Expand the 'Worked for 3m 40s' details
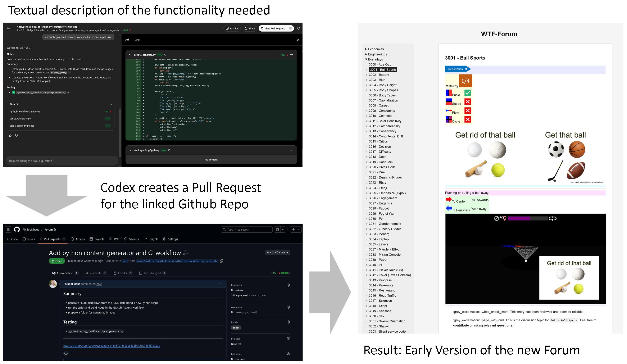Screen dimensions: 627x364 click(x=19, y=48)
